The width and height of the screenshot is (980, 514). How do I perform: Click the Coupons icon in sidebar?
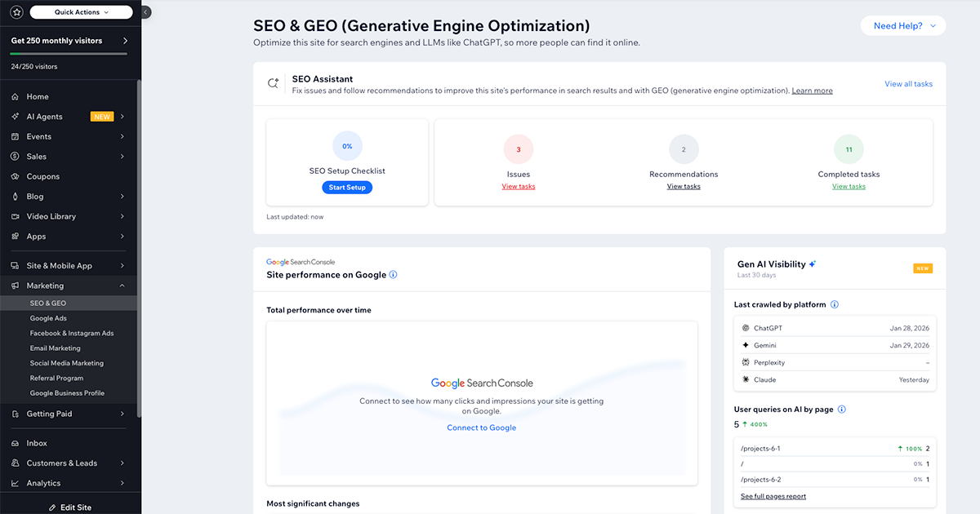[16, 176]
